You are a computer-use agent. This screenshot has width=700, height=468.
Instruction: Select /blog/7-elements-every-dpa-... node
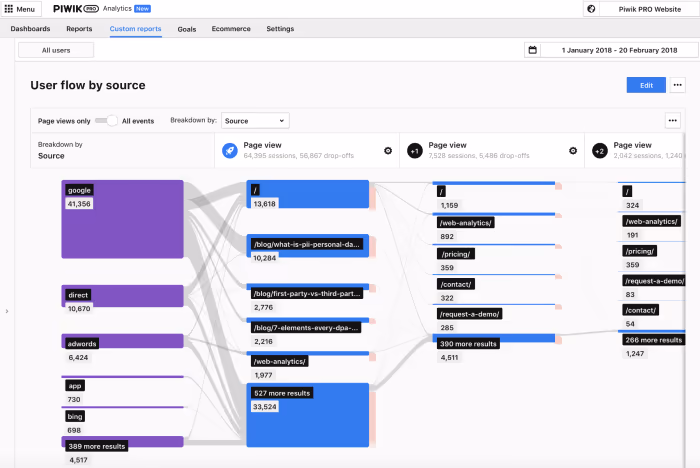click(305, 328)
